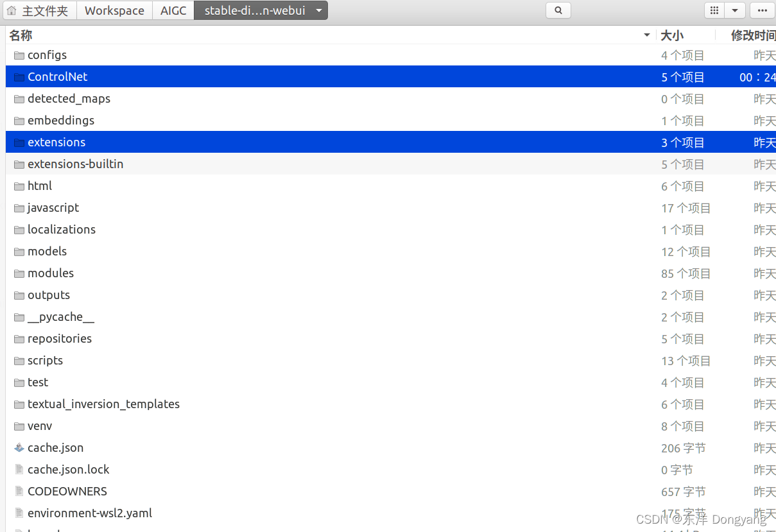The width and height of the screenshot is (776, 532).
Task: Click the venv folder icon
Action: tap(19, 426)
